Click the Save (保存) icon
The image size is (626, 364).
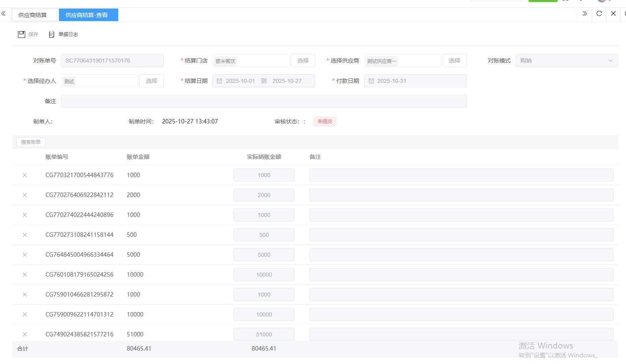(22, 35)
